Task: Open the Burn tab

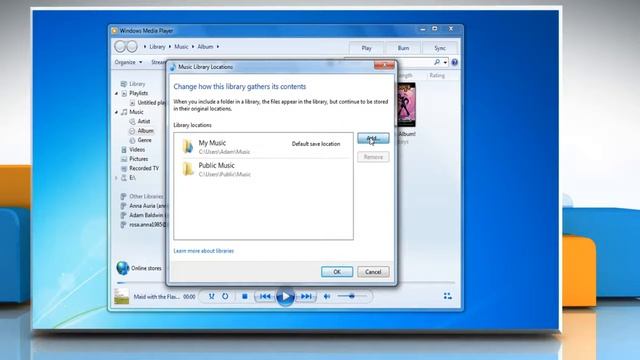Action: (403, 48)
